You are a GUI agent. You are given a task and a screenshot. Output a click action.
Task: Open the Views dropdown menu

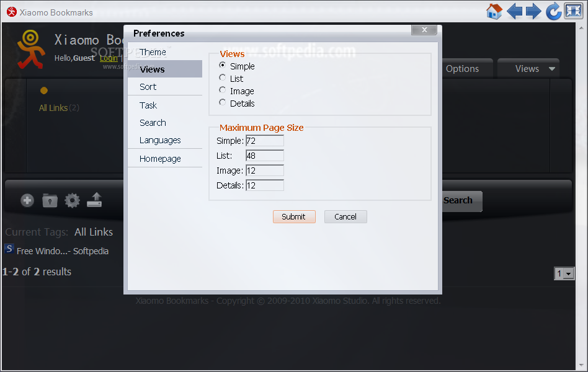point(528,69)
